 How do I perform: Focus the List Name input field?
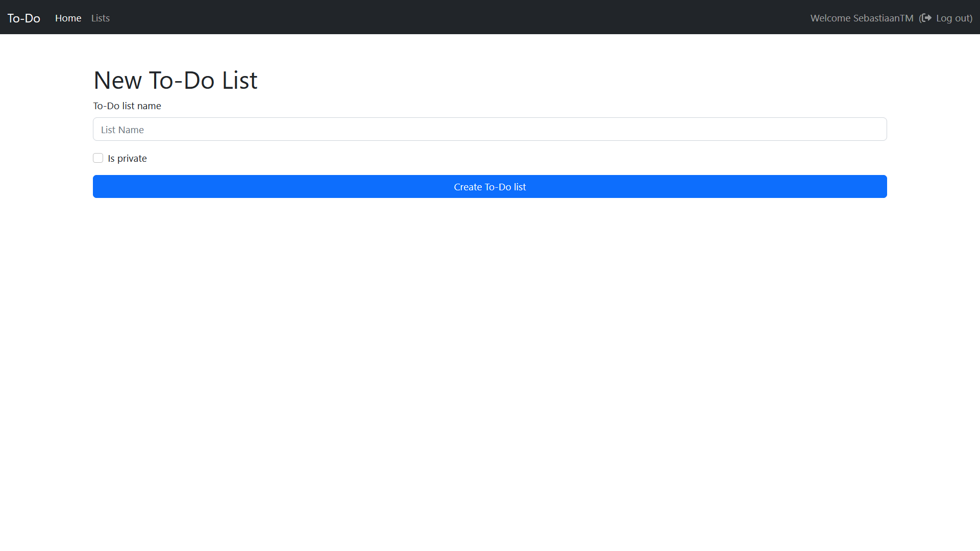(489, 129)
